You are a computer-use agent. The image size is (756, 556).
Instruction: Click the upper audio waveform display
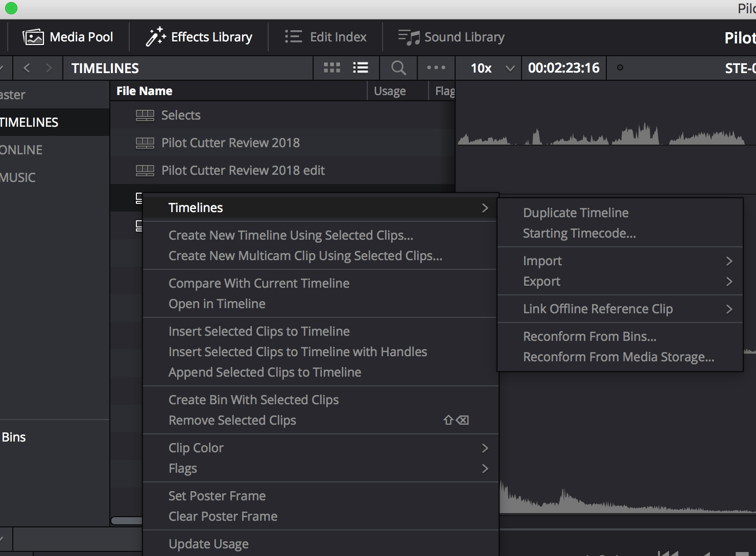(x=603, y=135)
